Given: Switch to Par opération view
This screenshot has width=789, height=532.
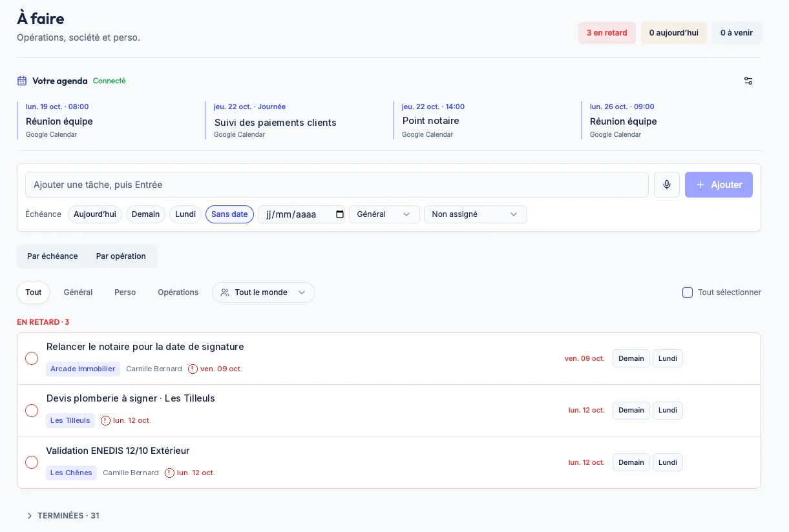Looking at the screenshot, I should coord(121,256).
